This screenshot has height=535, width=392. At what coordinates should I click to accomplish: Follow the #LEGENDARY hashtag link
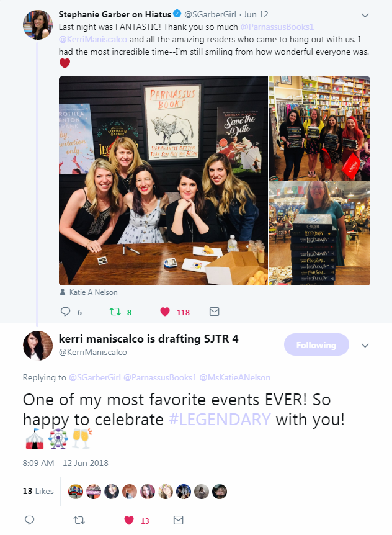220,420
